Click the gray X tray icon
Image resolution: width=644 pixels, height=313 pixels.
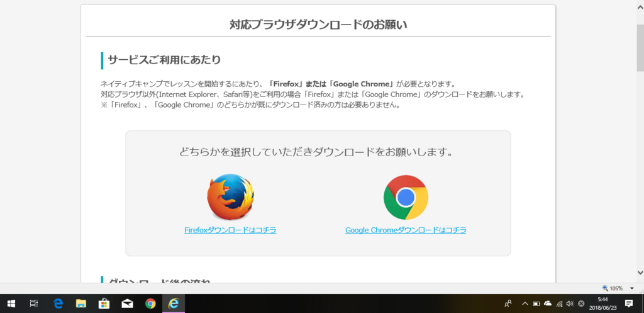tap(580, 304)
